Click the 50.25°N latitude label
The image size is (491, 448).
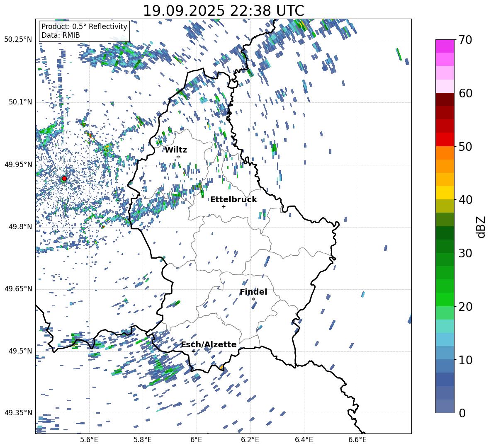(x=18, y=40)
